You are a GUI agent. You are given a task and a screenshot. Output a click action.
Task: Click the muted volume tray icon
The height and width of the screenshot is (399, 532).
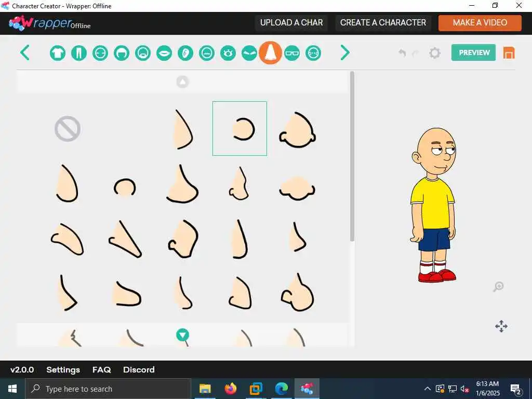(465, 389)
